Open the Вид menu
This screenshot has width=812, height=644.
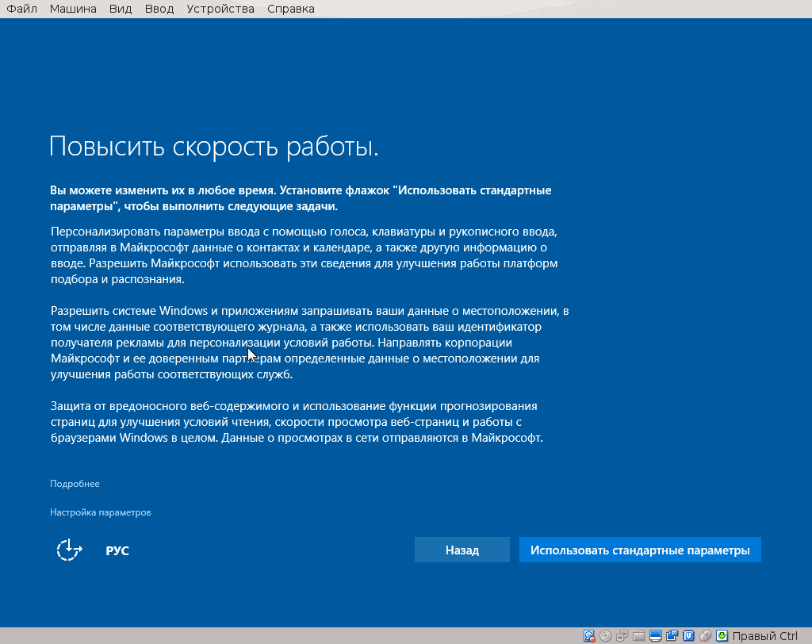pyautogui.click(x=121, y=9)
